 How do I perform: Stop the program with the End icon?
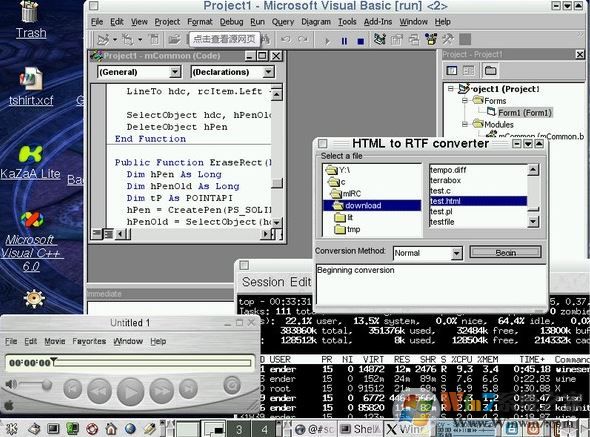(x=360, y=41)
